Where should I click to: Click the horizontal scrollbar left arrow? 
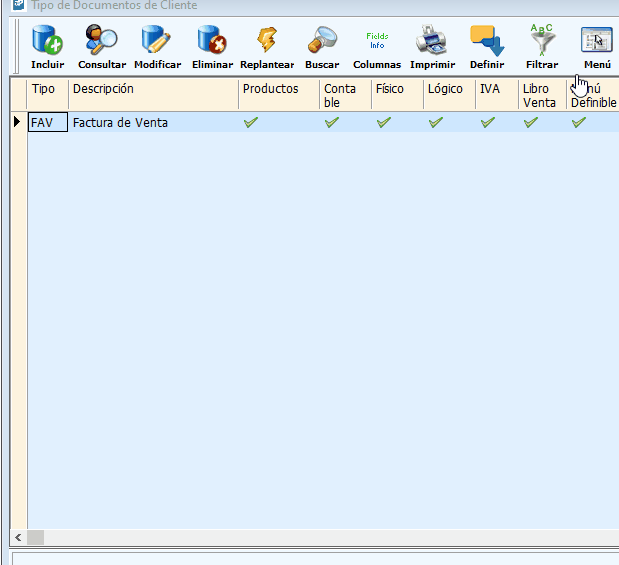(17, 537)
